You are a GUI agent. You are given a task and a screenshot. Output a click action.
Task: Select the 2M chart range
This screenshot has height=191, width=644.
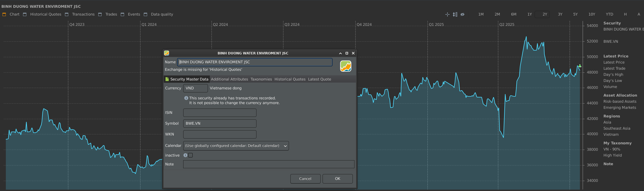pos(497,14)
